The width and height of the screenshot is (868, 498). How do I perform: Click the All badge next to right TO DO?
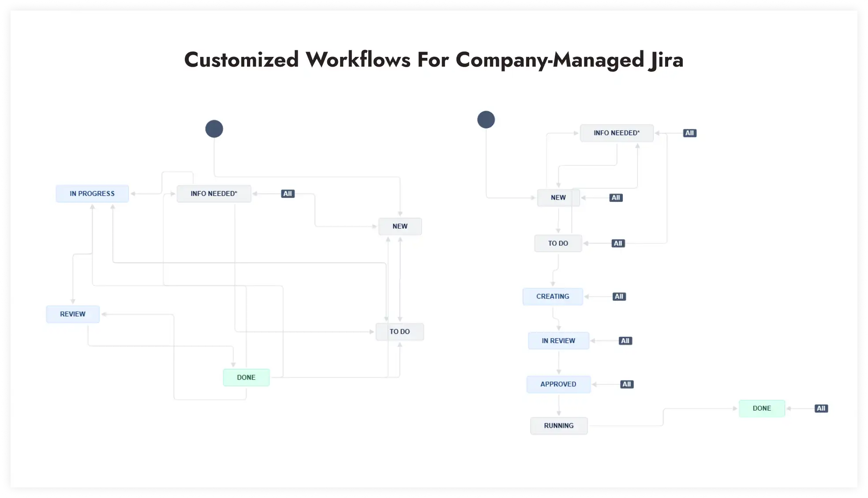coord(618,244)
